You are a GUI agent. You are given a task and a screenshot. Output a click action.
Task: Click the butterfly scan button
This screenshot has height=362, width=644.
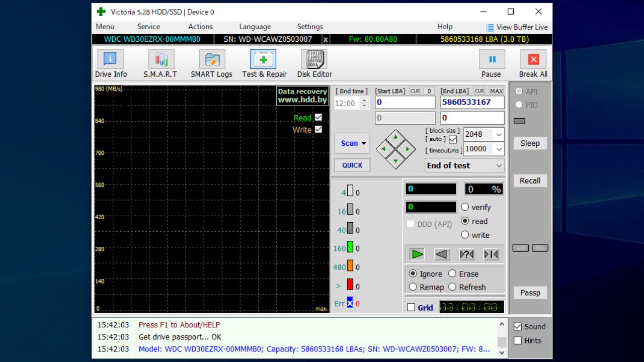(491, 254)
